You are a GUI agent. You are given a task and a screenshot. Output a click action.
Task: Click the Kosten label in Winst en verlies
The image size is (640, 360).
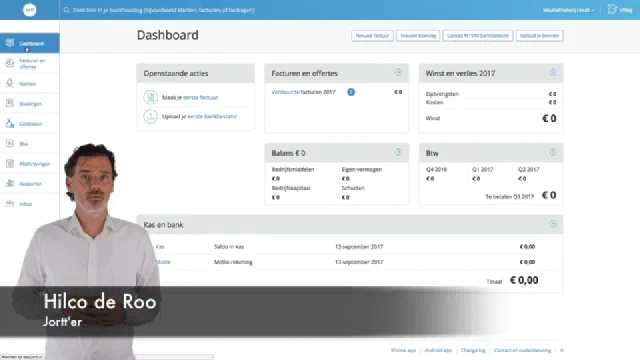click(434, 102)
